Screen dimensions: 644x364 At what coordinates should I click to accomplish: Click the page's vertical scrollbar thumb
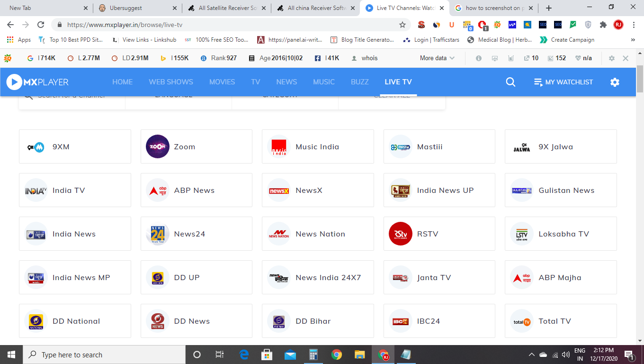point(640,79)
